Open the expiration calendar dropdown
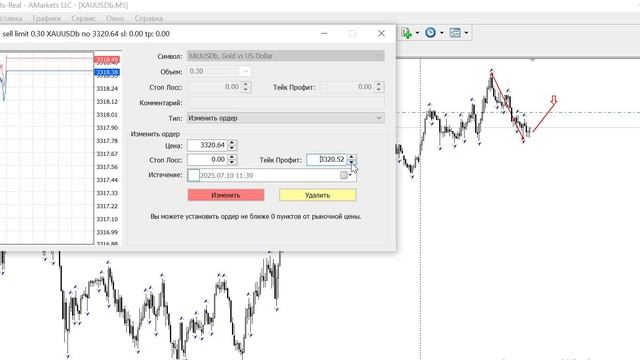The height and width of the screenshot is (360, 640). pyautogui.click(x=346, y=176)
